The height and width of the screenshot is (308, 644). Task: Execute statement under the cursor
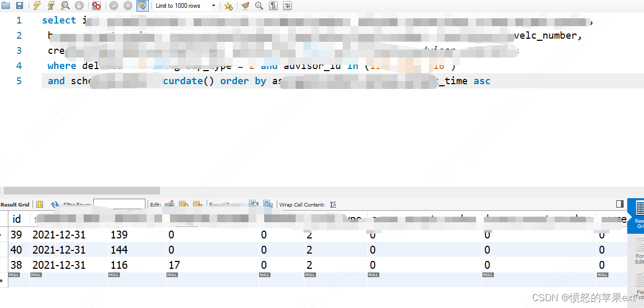[x=51, y=6]
